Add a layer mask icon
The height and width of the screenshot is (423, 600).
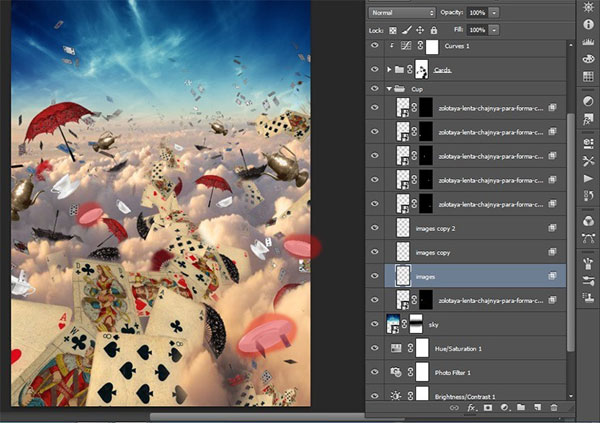coord(488,408)
